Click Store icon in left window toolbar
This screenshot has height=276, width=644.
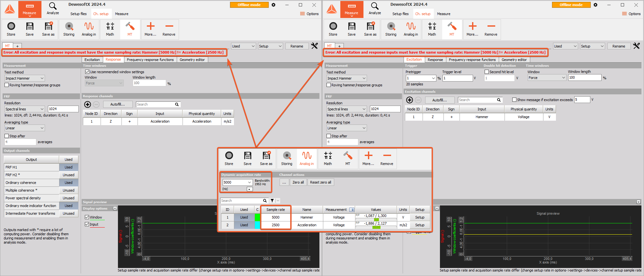11,29
